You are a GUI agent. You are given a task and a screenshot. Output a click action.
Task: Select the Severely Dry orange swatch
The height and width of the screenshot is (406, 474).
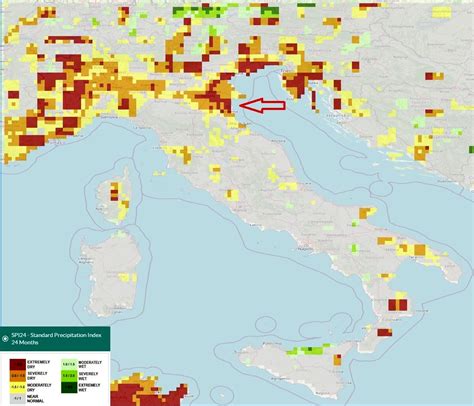(18, 376)
